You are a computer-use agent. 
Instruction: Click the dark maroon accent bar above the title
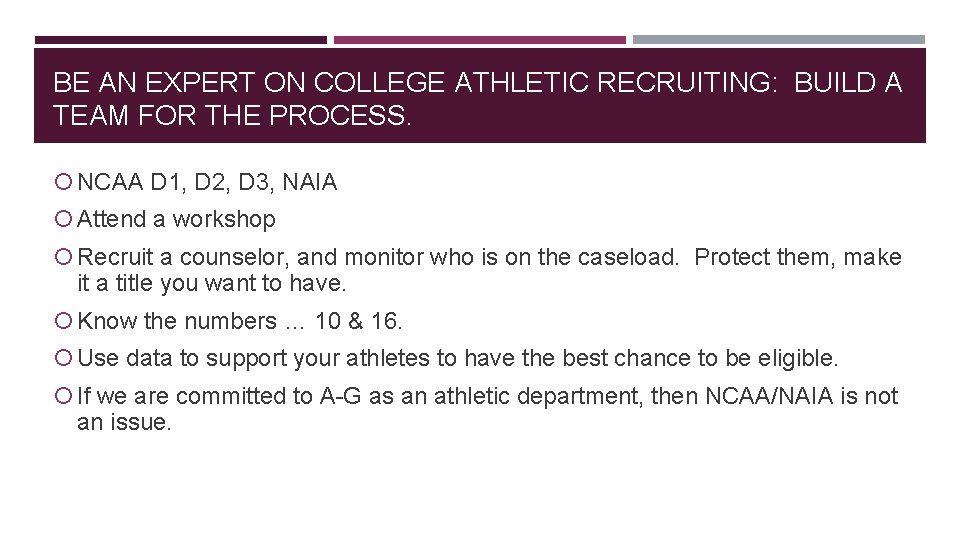tap(180, 40)
